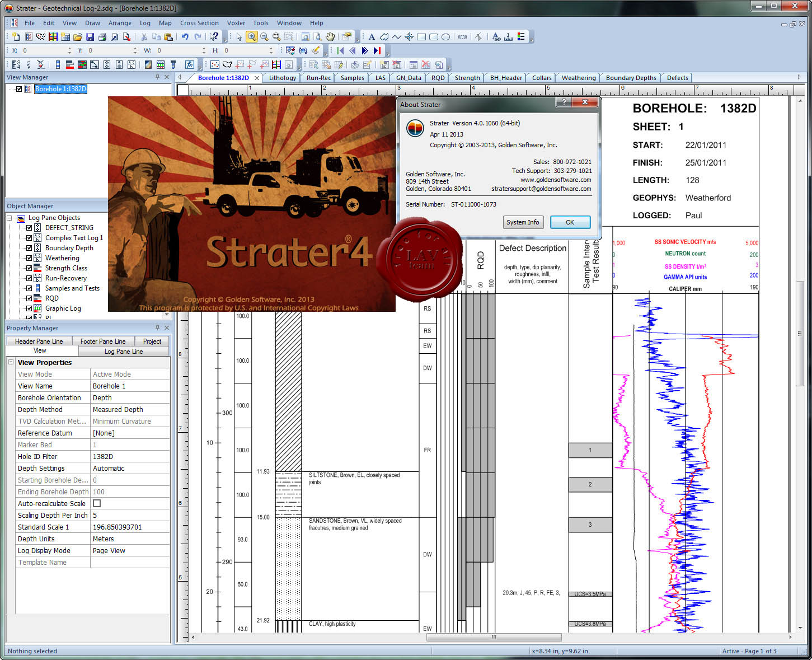Select the Polygon drawing tool

pos(384,37)
